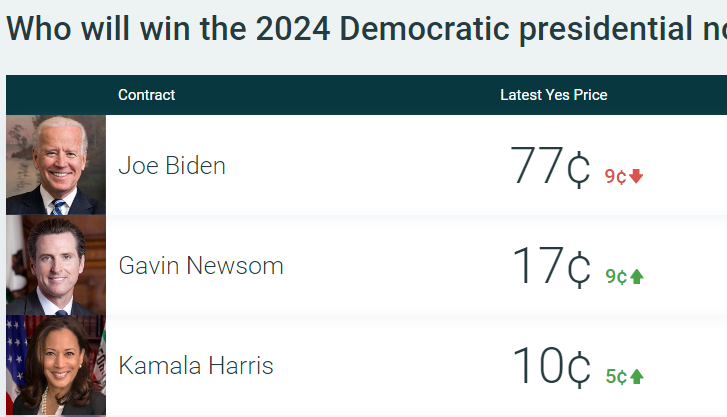Click the Latest Yes Price column header
This screenshot has height=417, width=727.
pyautogui.click(x=554, y=95)
